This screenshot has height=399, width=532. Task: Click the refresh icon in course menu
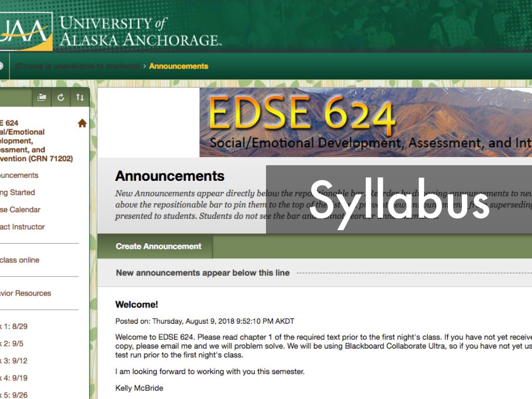[x=61, y=97]
